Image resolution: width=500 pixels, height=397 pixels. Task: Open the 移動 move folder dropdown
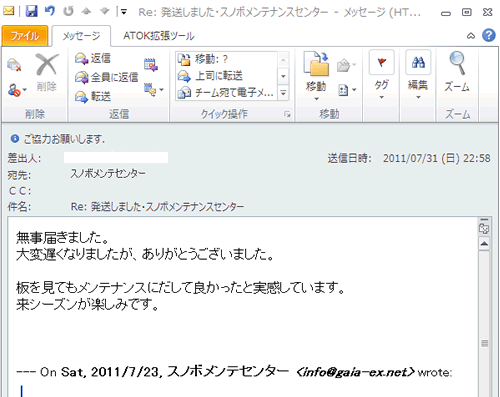tap(316, 77)
